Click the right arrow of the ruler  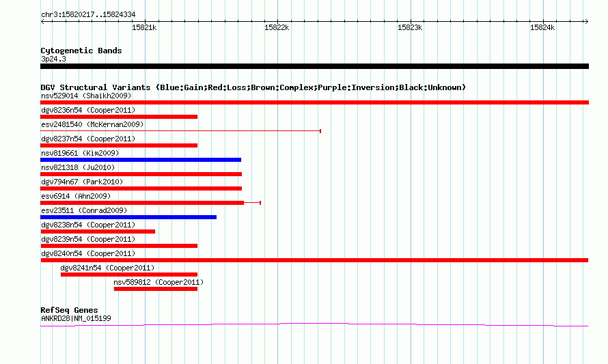(x=586, y=22)
